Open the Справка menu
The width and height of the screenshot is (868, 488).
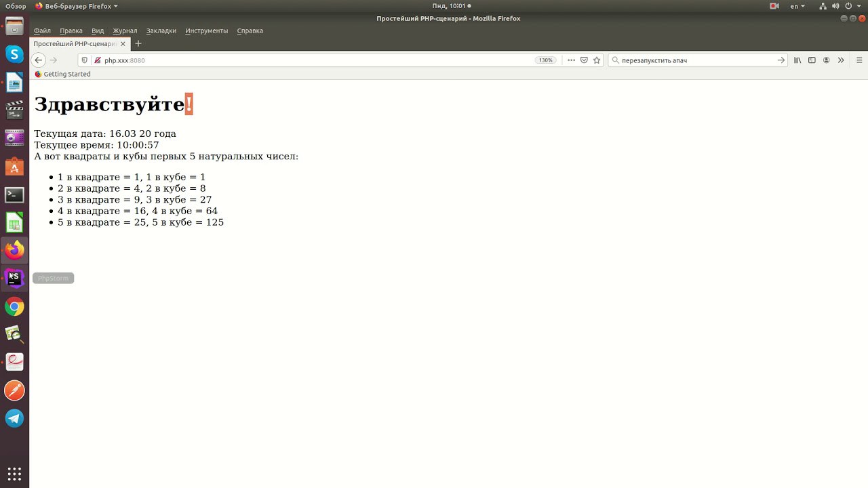(x=250, y=30)
